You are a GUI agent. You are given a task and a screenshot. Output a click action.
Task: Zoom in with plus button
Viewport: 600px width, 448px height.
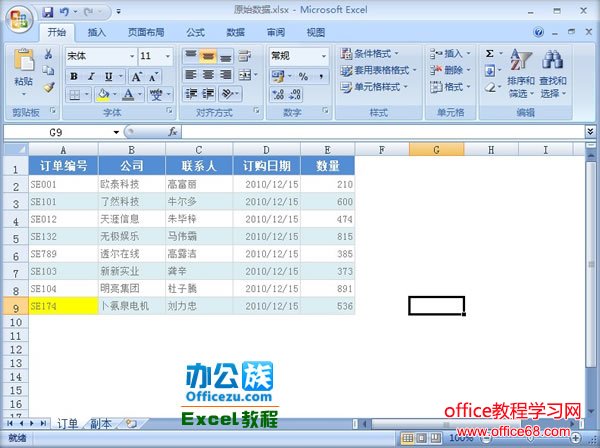[576, 438]
